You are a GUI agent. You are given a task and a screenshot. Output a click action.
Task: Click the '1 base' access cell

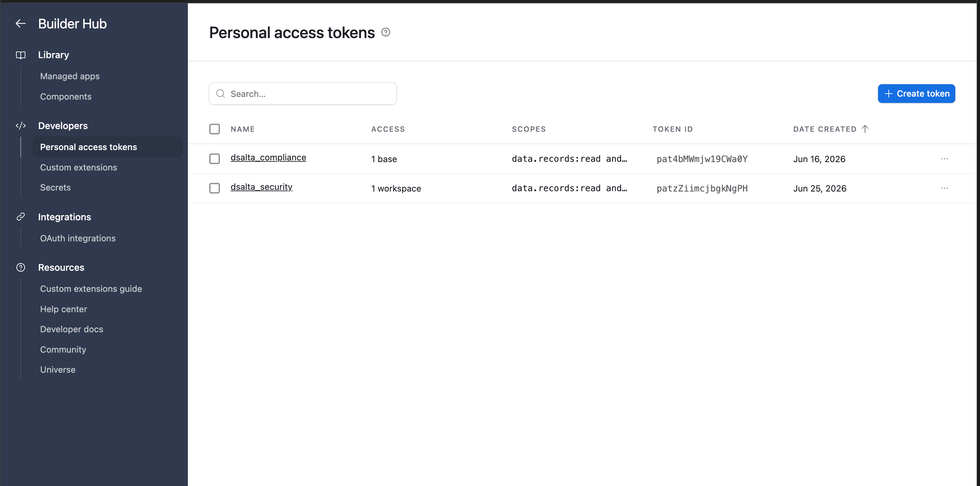384,159
